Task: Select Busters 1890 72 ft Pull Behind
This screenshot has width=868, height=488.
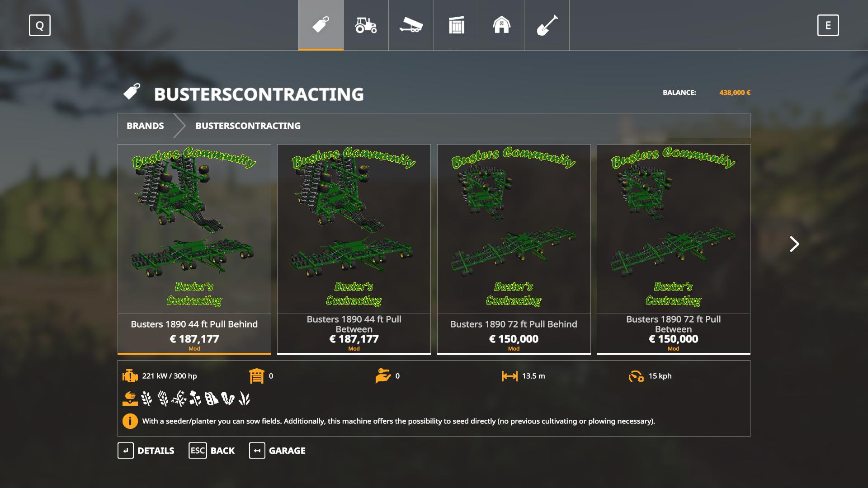Action: (514, 249)
